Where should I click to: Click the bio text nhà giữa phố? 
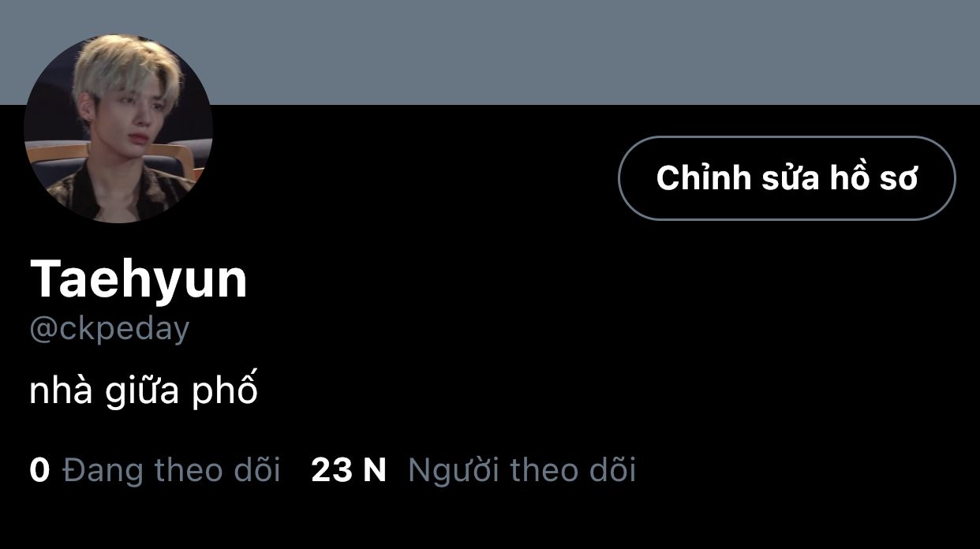(144, 390)
